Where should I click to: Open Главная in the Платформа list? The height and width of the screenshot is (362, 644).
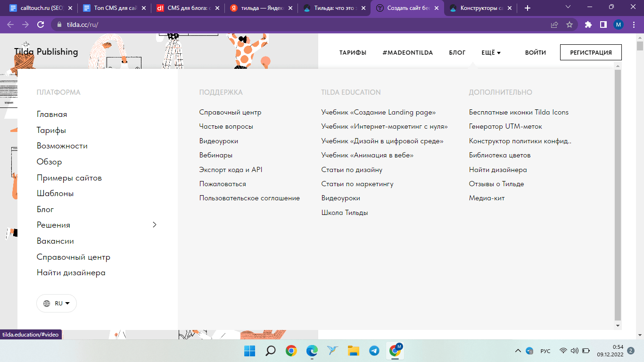(52, 114)
